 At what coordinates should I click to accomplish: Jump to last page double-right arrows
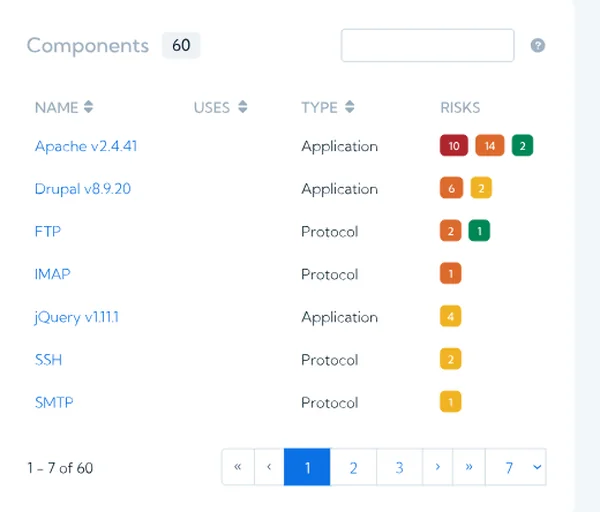click(469, 467)
